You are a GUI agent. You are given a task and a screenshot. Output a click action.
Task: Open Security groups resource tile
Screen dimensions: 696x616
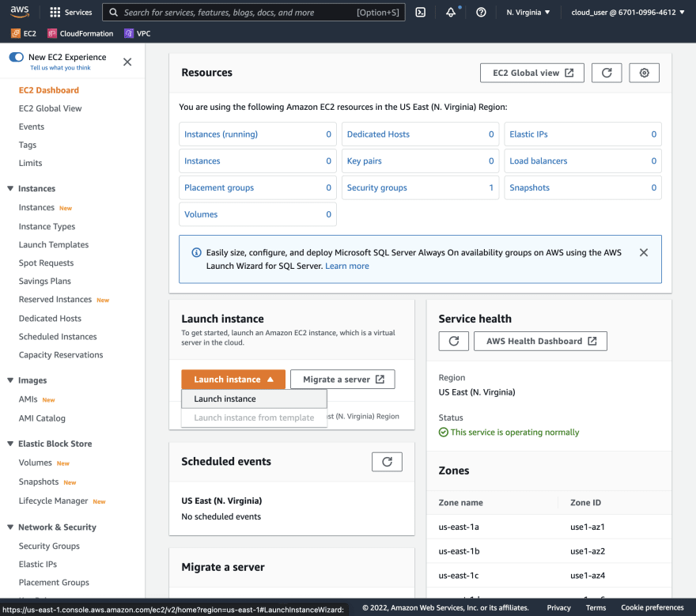[420, 187]
